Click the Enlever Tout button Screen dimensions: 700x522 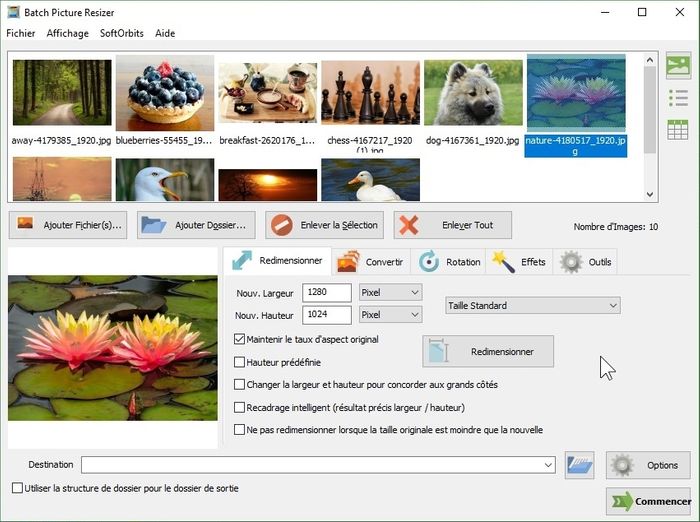pos(453,225)
